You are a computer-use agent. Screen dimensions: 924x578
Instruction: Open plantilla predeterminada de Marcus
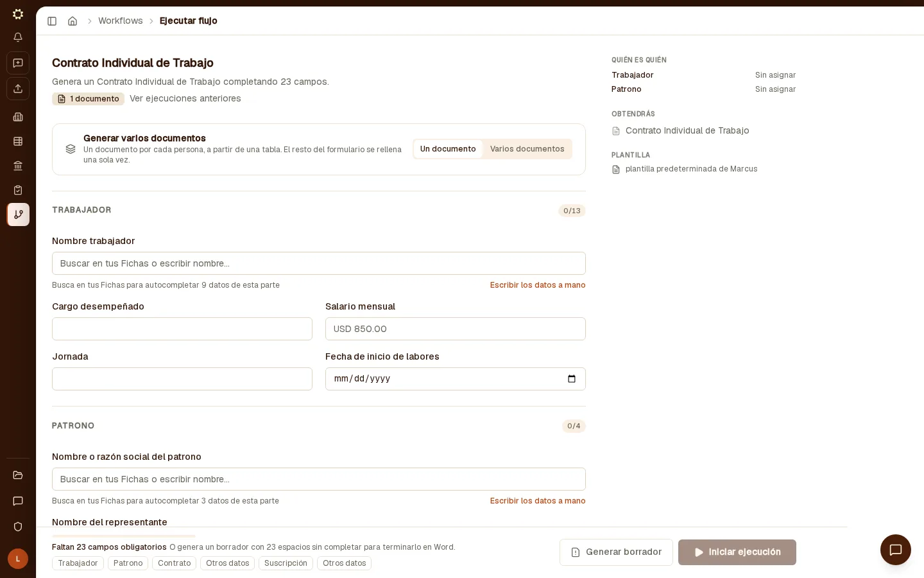(x=691, y=170)
